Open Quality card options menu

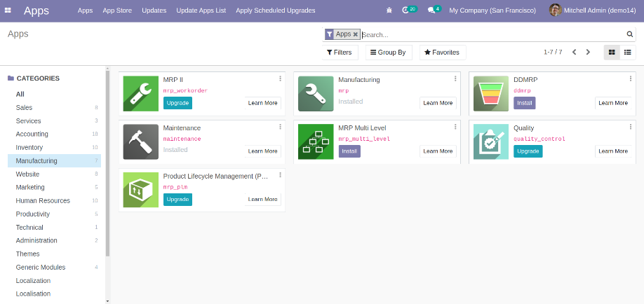[x=631, y=127]
